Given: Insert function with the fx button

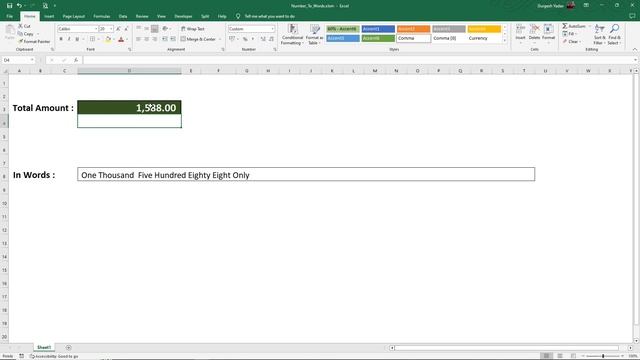Looking at the screenshot, I should coord(76,60).
